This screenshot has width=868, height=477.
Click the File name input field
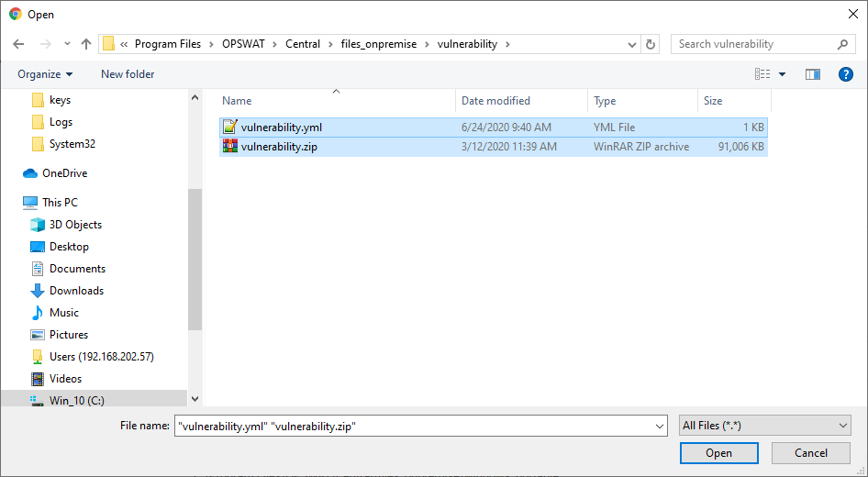pyautogui.click(x=421, y=427)
